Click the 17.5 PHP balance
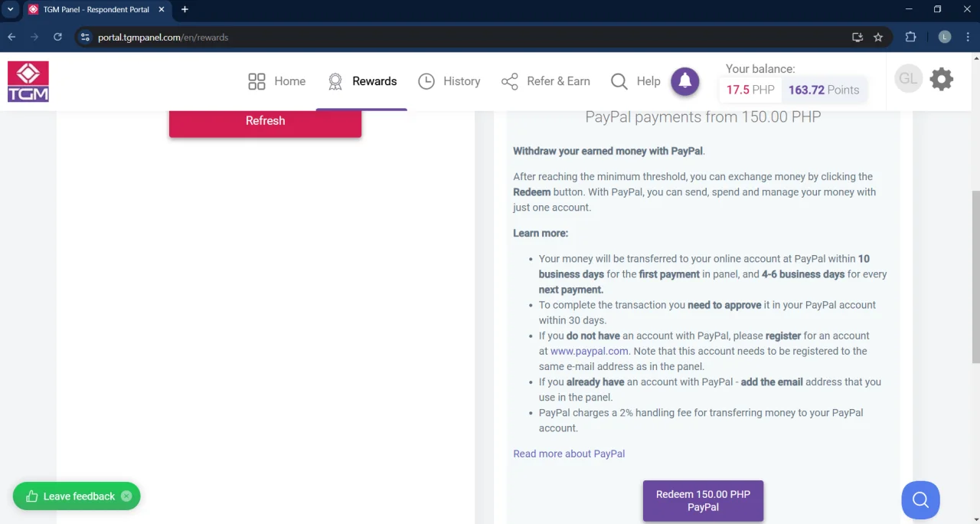980x524 pixels. (x=750, y=90)
